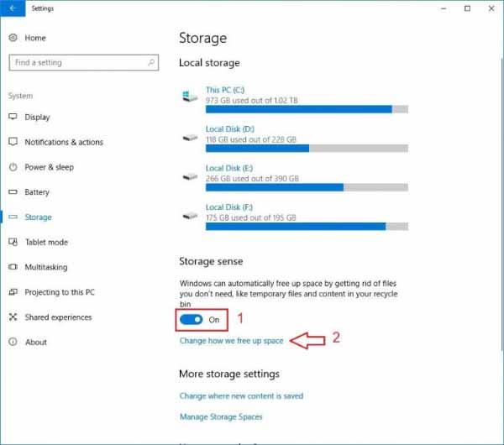Open the Multitasking settings page
504x445 pixels.
coord(46,267)
